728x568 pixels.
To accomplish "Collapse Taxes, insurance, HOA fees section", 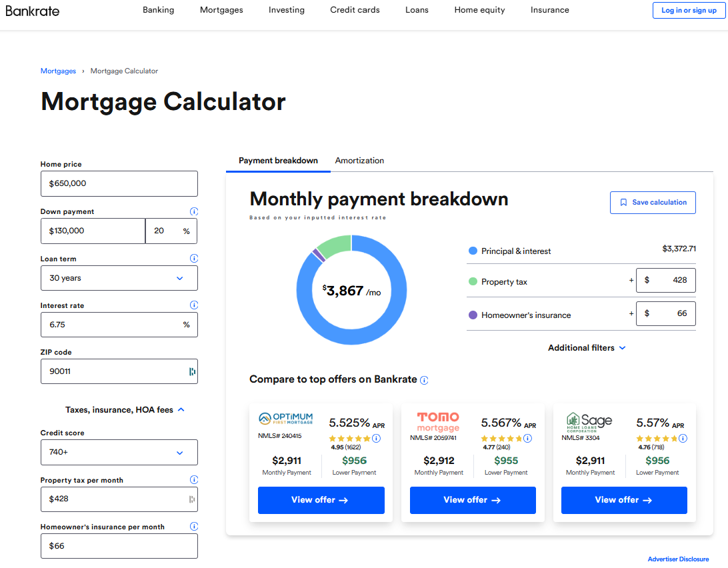I will (125, 409).
